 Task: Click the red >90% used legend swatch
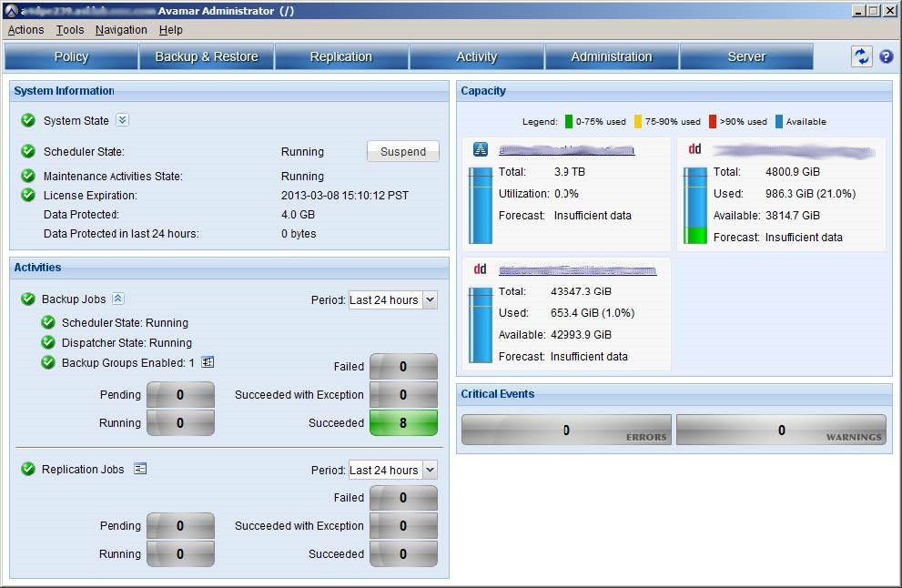point(713,121)
